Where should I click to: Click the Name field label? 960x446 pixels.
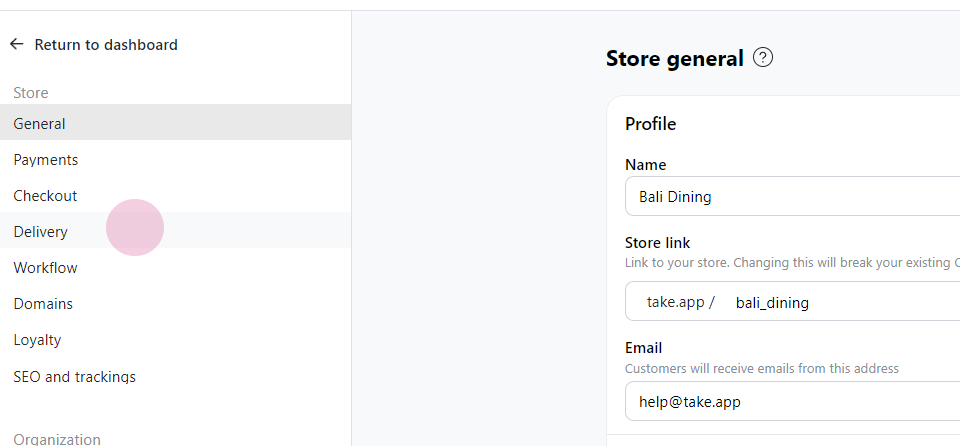pos(645,165)
